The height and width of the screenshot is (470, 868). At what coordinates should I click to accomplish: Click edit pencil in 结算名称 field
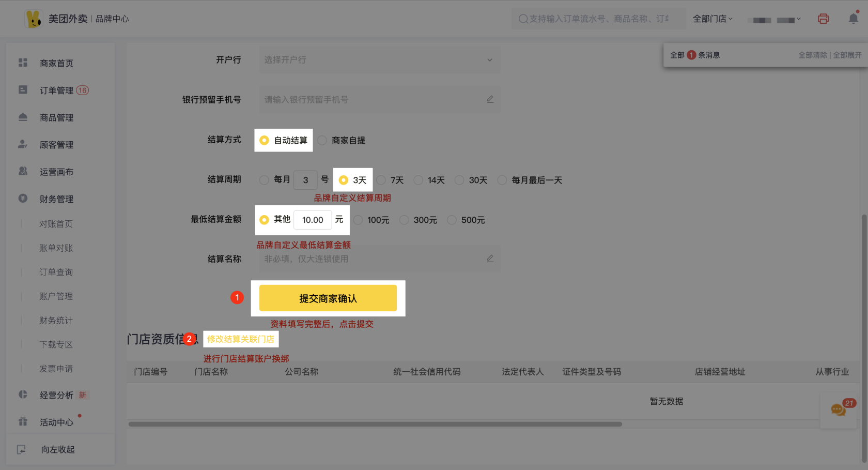click(490, 259)
